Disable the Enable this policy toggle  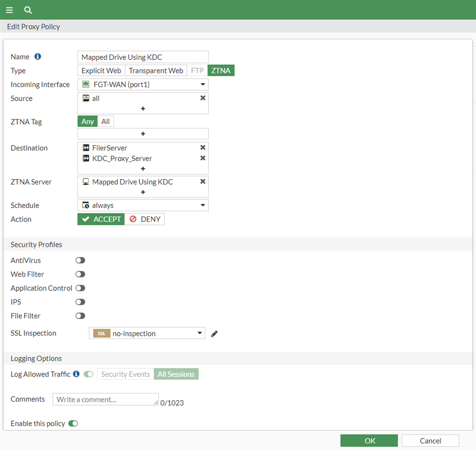click(73, 423)
